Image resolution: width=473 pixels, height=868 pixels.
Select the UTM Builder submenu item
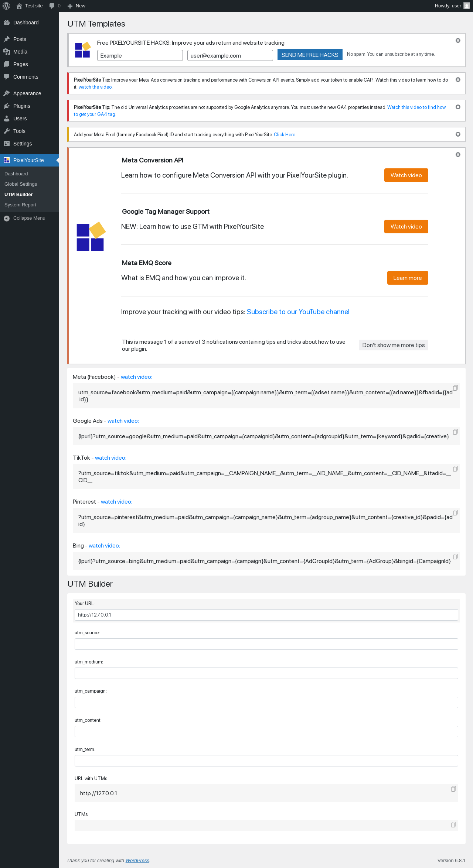[30, 195]
